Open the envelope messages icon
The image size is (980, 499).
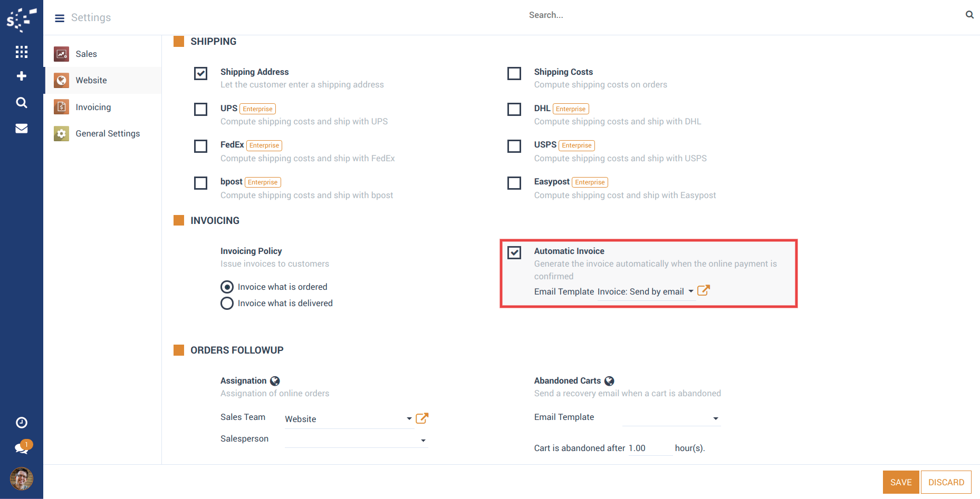[x=22, y=129]
